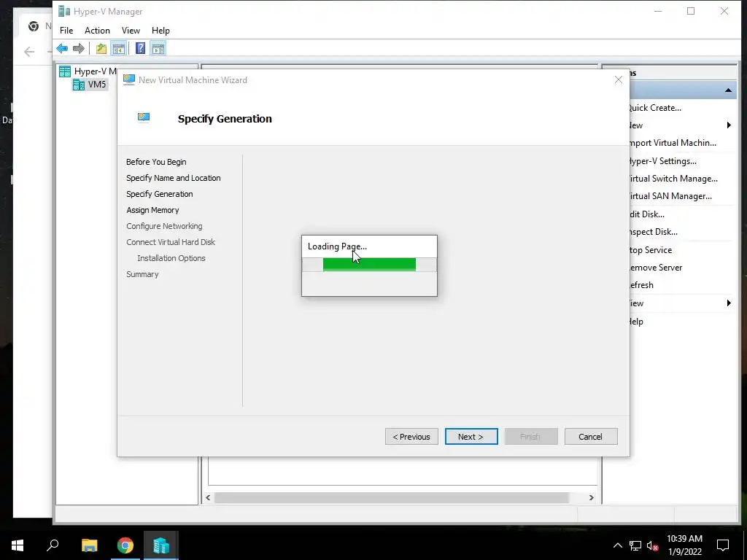Select Installation Options step
The width and height of the screenshot is (747, 560).
tap(171, 258)
